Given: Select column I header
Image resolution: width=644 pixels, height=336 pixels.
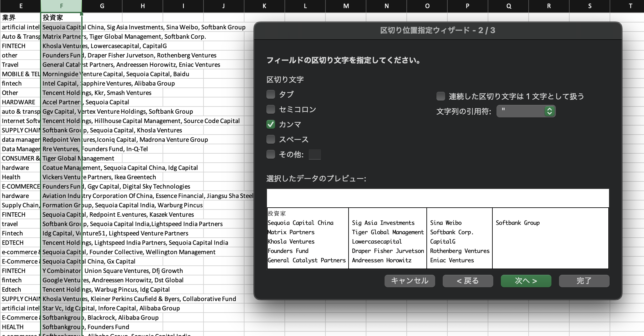Looking at the screenshot, I should point(183,6).
